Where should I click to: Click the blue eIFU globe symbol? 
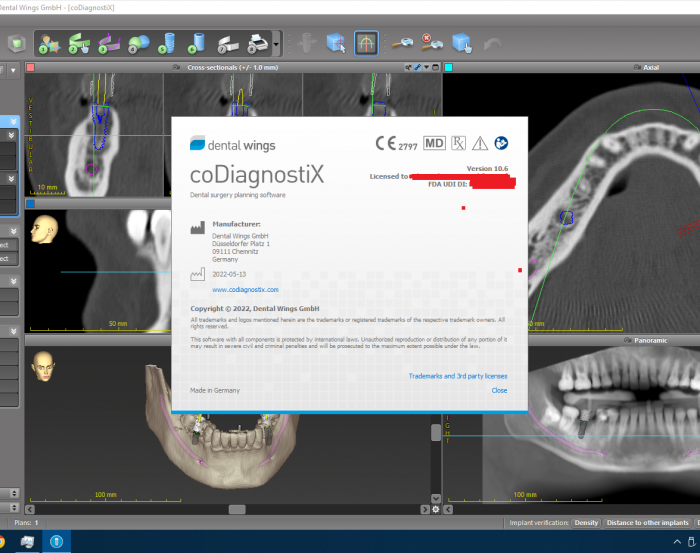(501, 143)
